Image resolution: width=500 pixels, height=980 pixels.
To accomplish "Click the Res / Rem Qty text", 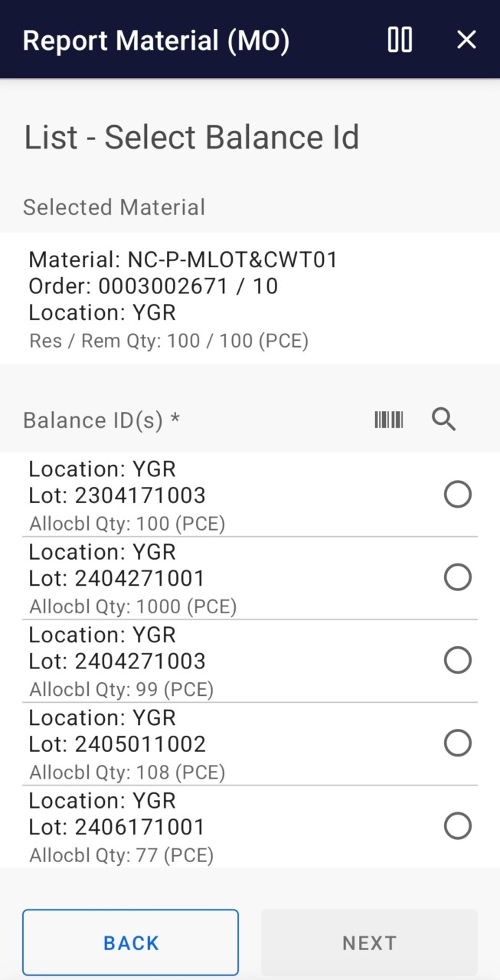I will tap(168, 341).
